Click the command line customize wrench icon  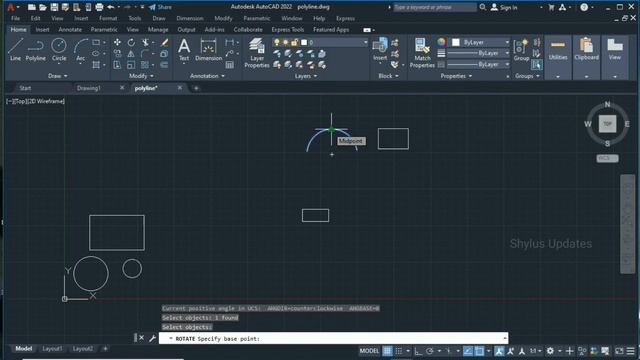point(152,338)
